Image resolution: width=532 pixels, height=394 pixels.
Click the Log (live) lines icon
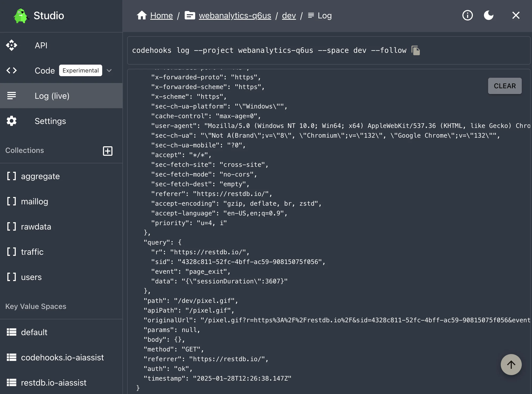12,96
